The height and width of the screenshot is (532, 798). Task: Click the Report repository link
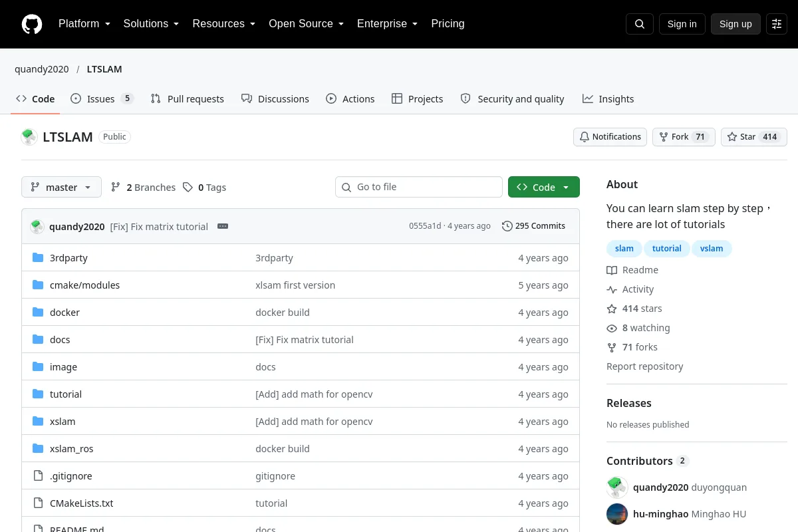pos(645,366)
